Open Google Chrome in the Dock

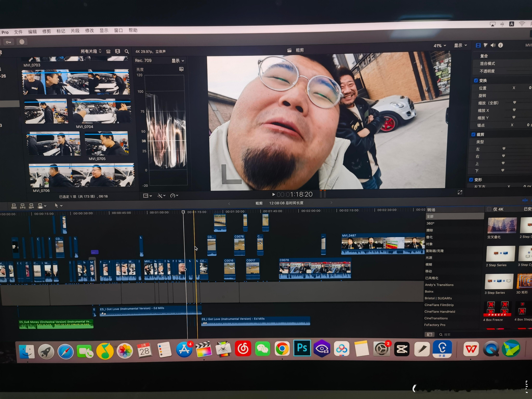282,348
